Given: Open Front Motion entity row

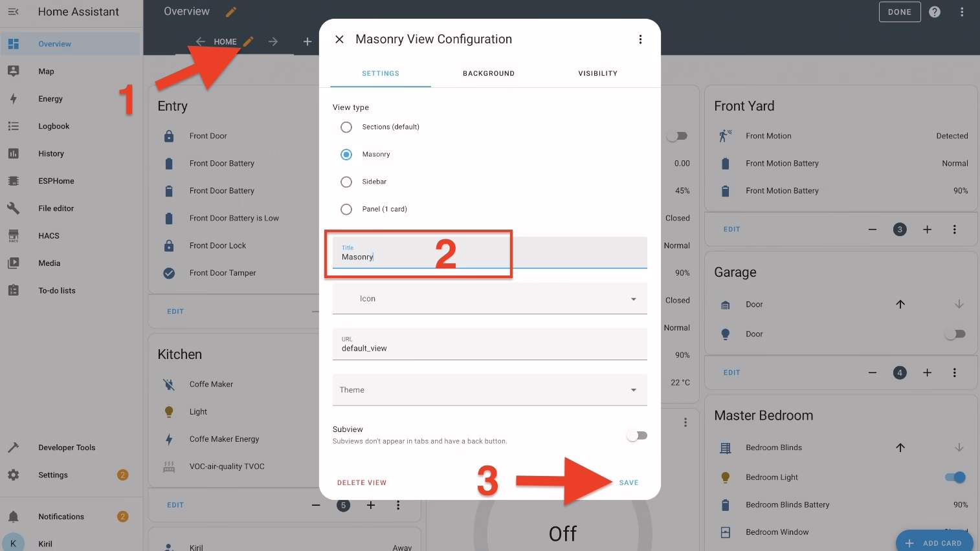Looking at the screenshot, I should [x=843, y=136].
